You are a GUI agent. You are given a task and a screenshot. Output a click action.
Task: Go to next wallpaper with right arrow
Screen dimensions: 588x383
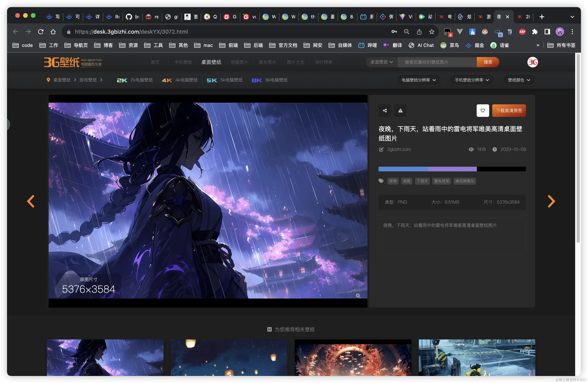pos(551,201)
